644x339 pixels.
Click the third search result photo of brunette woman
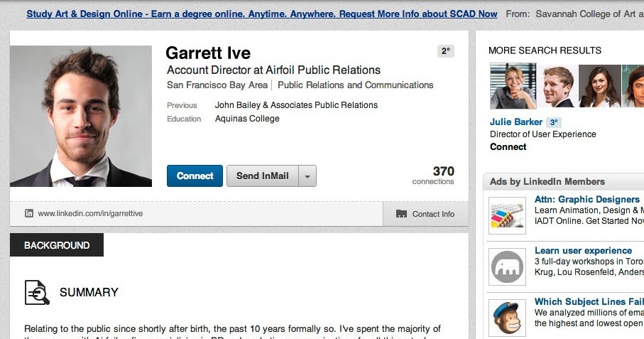pos(600,86)
